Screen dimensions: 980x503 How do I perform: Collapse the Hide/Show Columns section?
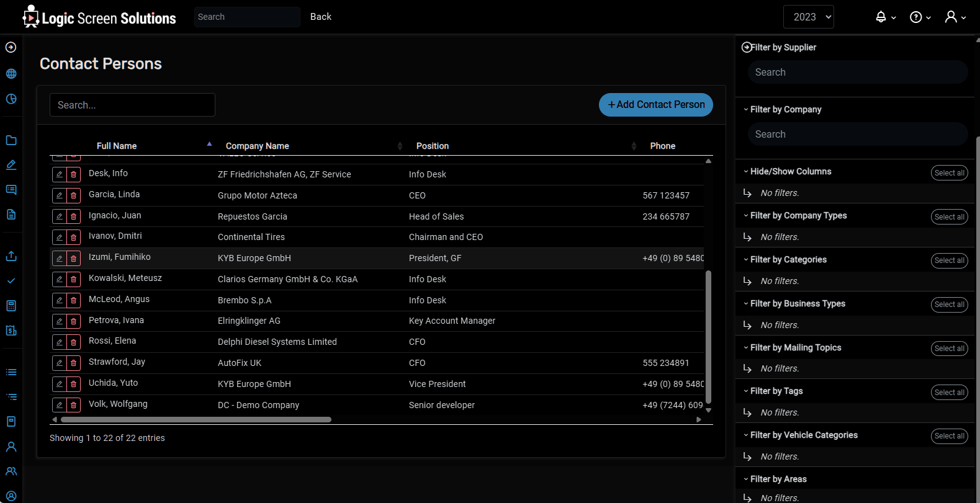[788, 171]
